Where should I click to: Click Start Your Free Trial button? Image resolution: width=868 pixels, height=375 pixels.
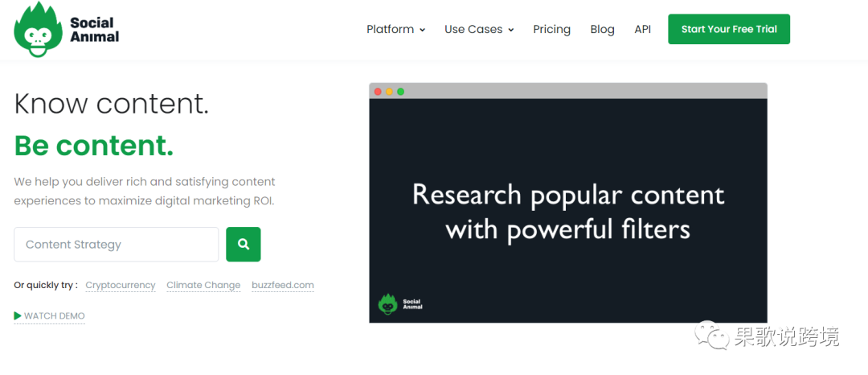coord(729,29)
